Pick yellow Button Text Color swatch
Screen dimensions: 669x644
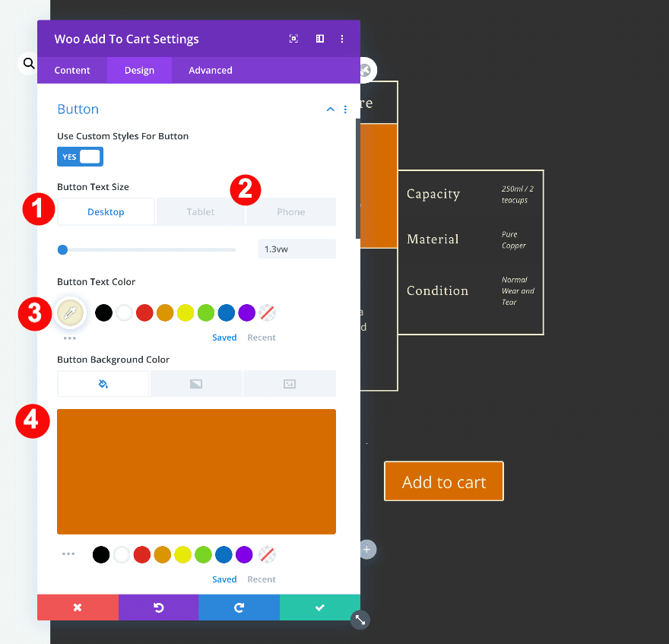pos(185,312)
